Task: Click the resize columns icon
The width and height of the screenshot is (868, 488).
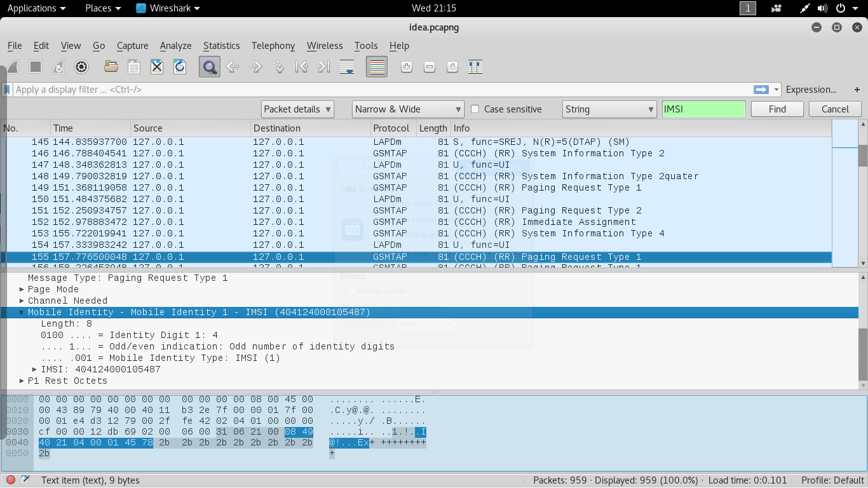Action: tap(475, 67)
